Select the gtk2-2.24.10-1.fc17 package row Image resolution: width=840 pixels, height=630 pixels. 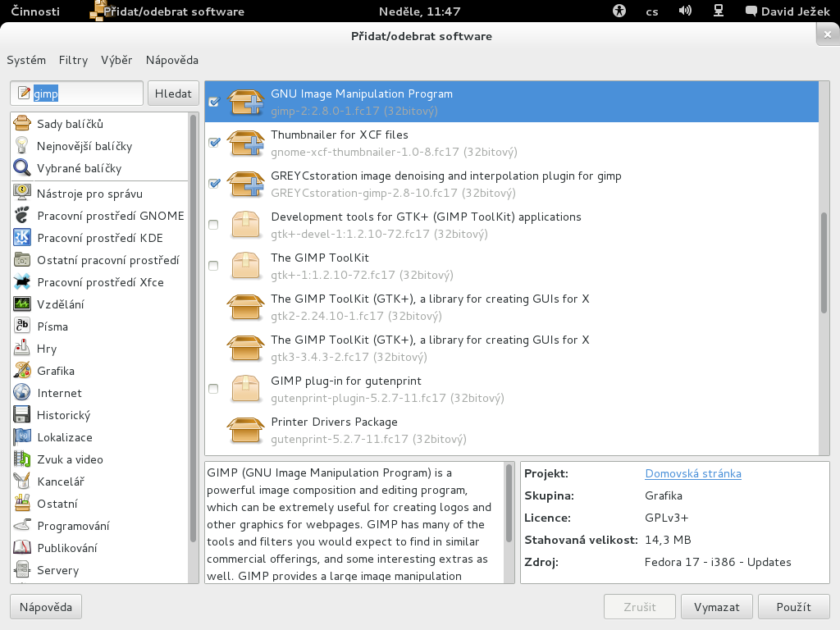pyautogui.click(x=512, y=307)
